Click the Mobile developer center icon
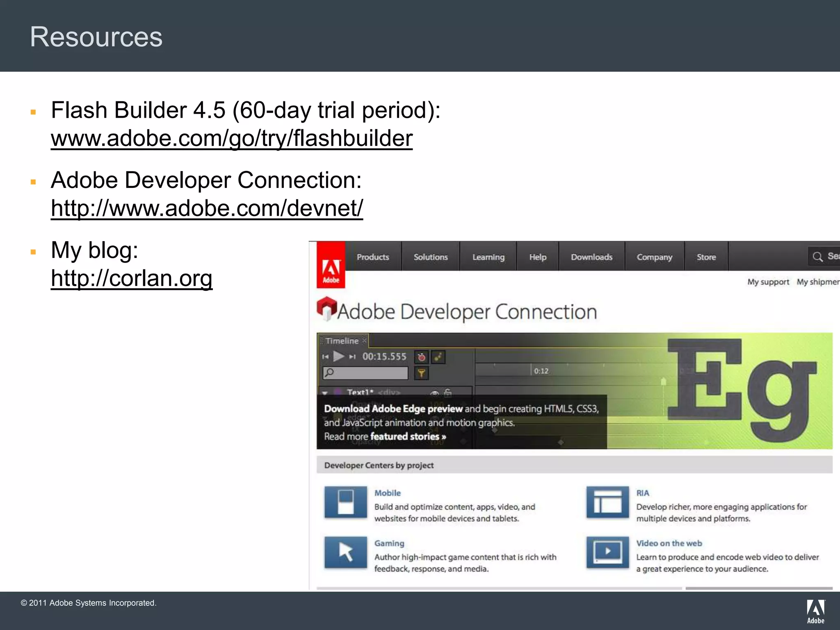Image resolution: width=840 pixels, height=630 pixels. [346, 502]
